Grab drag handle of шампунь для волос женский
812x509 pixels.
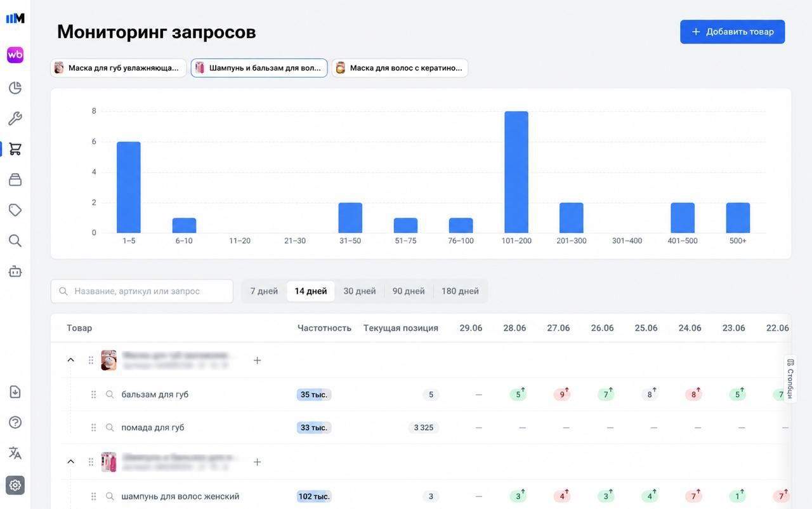[x=93, y=496]
